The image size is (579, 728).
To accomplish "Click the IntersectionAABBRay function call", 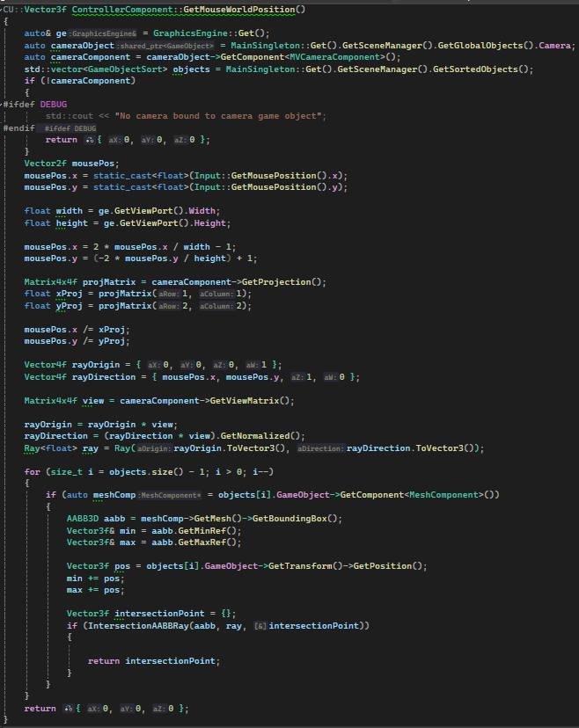I will tap(138, 626).
